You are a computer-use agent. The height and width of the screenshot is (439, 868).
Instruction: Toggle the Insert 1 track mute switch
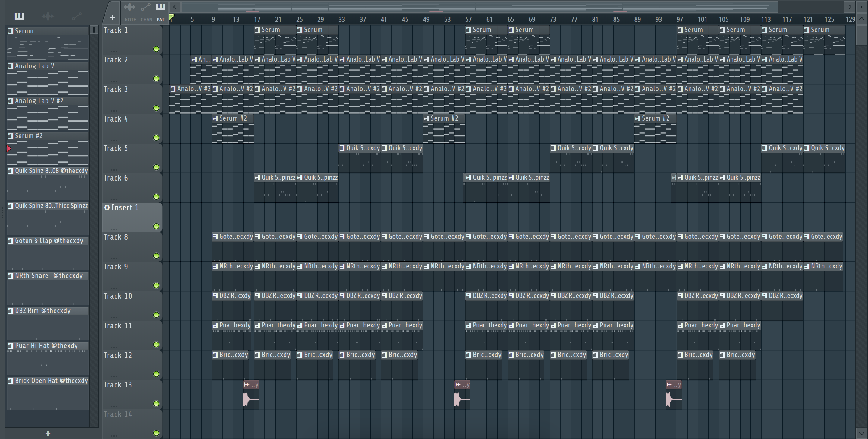point(156,226)
